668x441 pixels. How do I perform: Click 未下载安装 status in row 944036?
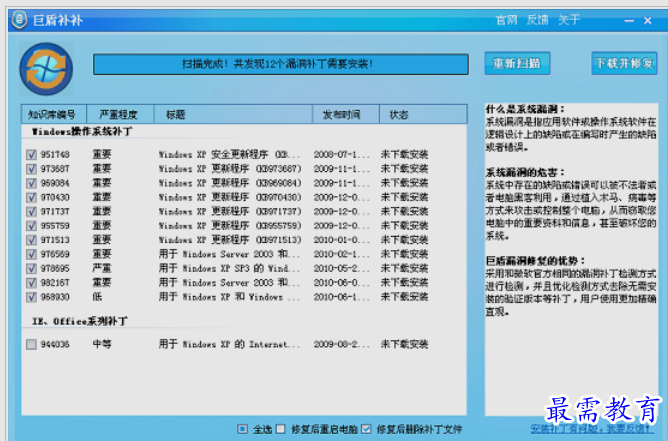point(404,344)
